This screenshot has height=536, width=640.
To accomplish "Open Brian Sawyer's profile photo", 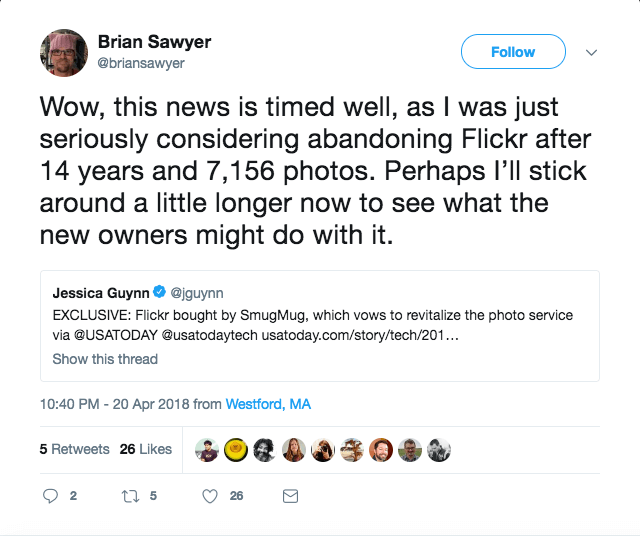I will 65,52.
